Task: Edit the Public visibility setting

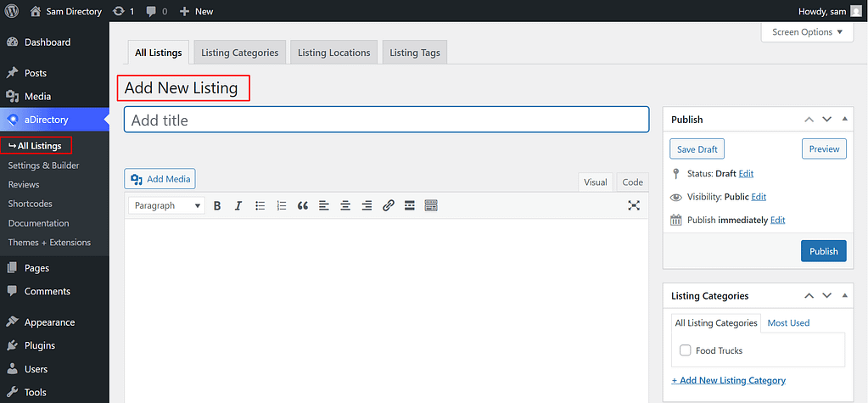Action: (x=759, y=197)
